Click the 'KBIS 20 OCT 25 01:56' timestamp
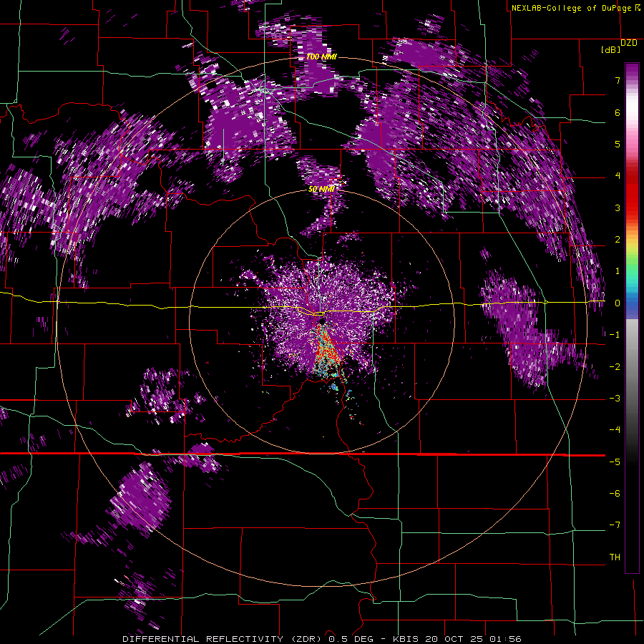Viewport: 644px width, 644px height. click(457, 639)
